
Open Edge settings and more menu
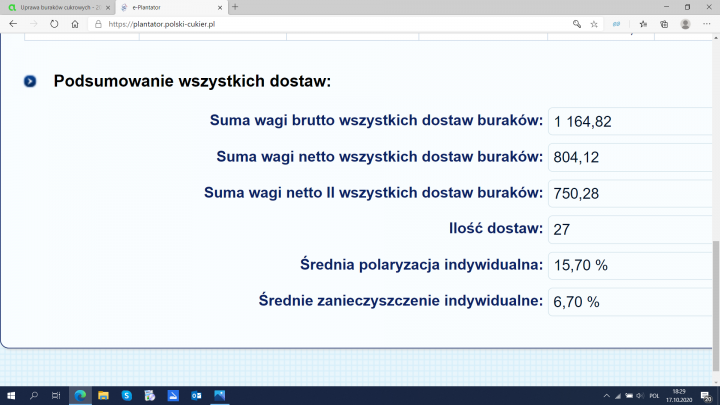707,24
